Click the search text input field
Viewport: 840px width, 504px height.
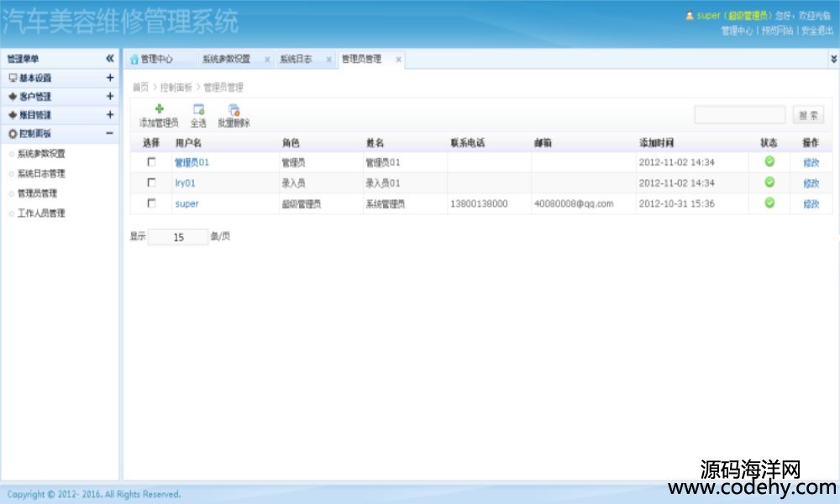(x=739, y=115)
